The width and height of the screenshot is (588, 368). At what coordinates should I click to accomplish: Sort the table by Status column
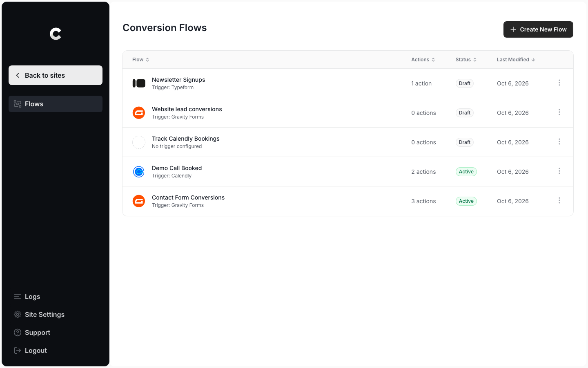pos(466,60)
